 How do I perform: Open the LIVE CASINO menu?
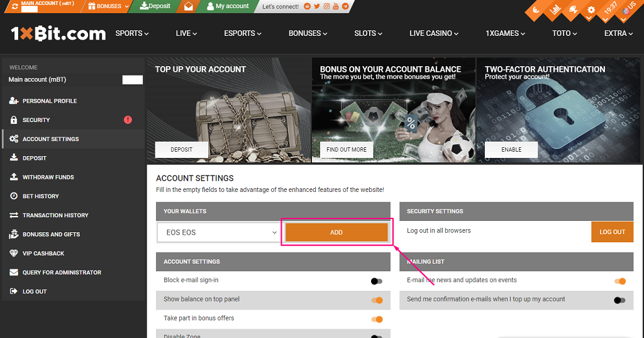434,33
